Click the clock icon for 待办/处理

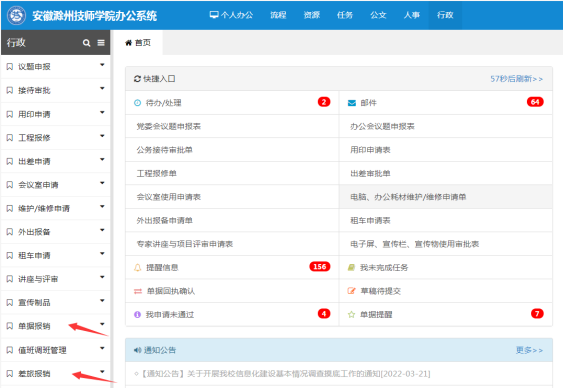(138, 103)
